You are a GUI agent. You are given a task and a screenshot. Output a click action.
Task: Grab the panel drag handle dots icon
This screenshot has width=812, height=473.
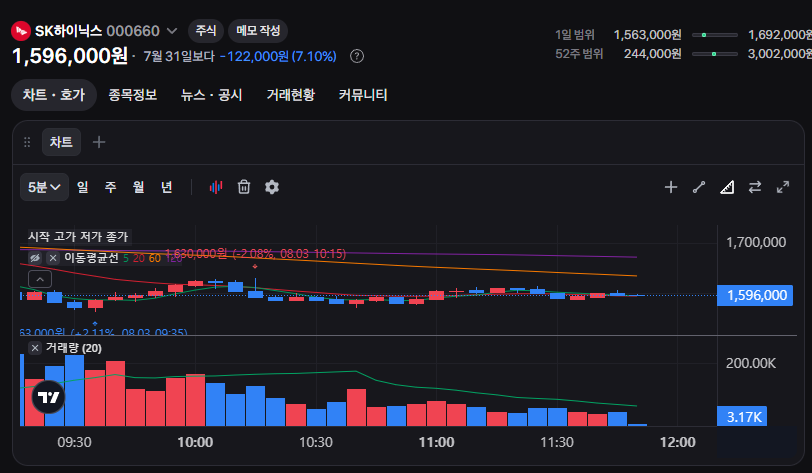coord(27,142)
